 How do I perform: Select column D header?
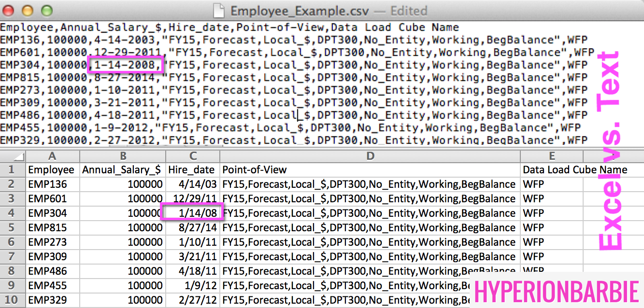(370, 156)
